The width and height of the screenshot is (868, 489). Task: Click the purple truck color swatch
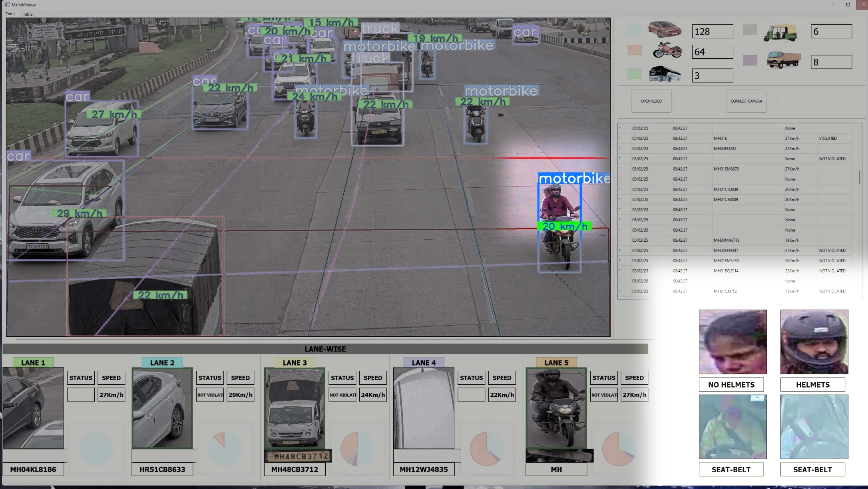[x=750, y=60]
